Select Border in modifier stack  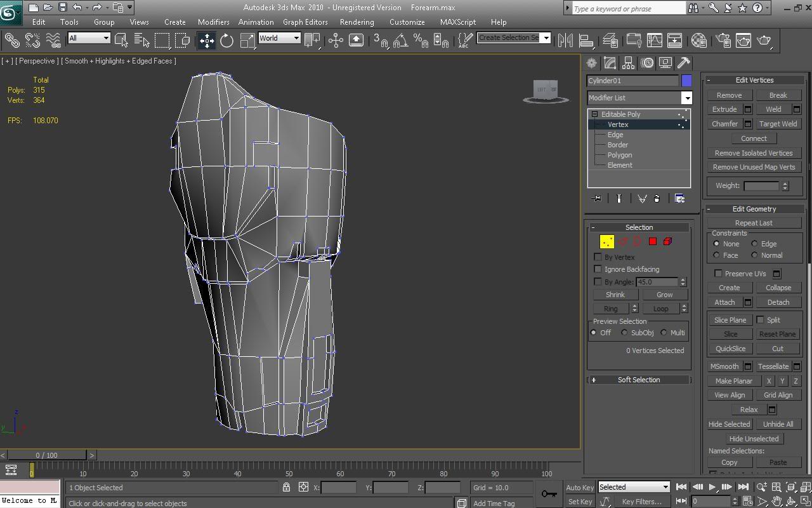point(618,145)
